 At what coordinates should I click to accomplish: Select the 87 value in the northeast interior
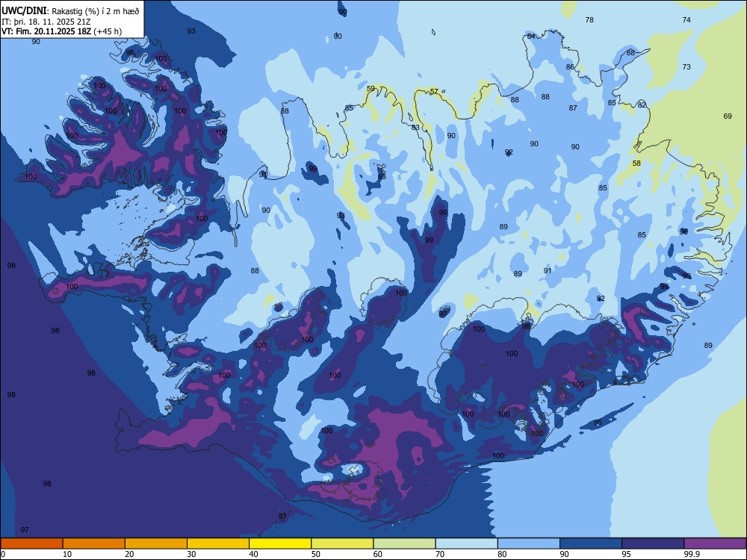coord(573,108)
